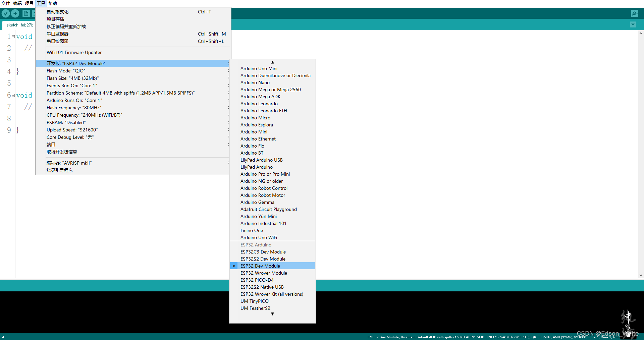The width and height of the screenshot is (644, 340).
Task: Select the Arduino Uno WiFi board
Action: pos(272,237)
